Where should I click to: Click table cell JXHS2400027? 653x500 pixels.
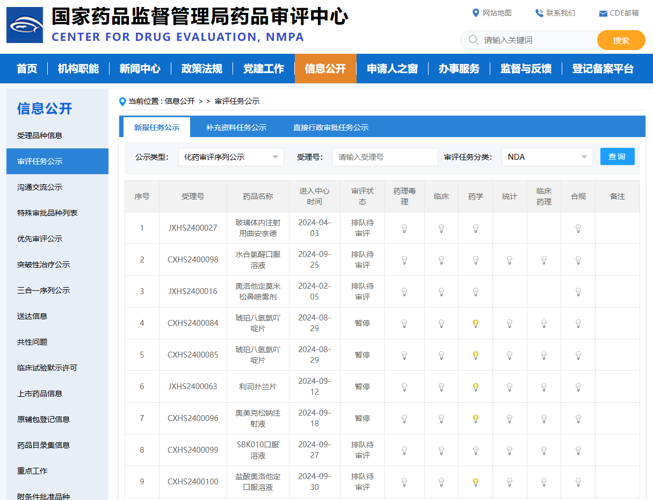[x=193, y=228]
